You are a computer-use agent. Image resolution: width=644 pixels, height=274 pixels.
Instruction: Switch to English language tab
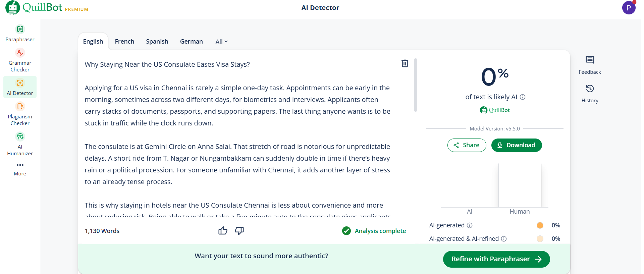point(93,41)
